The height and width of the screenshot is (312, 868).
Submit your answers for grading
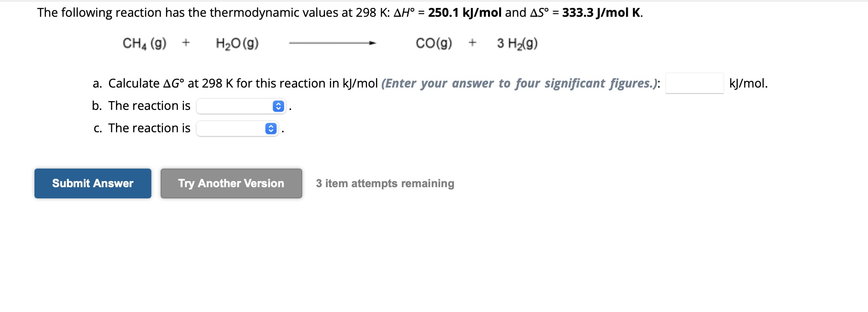point(92,183)
